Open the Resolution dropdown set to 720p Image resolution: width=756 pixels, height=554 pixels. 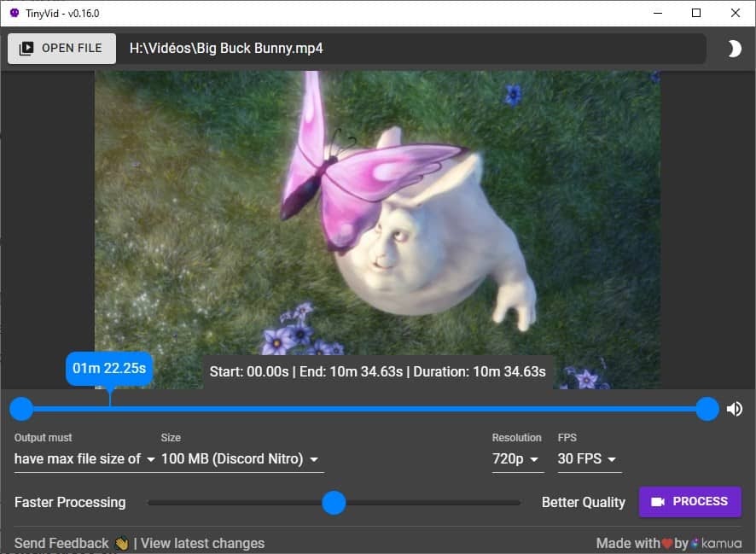click(518, 459)
